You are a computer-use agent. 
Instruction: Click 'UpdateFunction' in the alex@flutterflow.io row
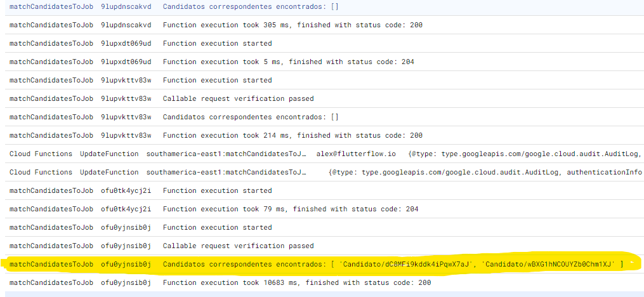click(x=109, y=154)
